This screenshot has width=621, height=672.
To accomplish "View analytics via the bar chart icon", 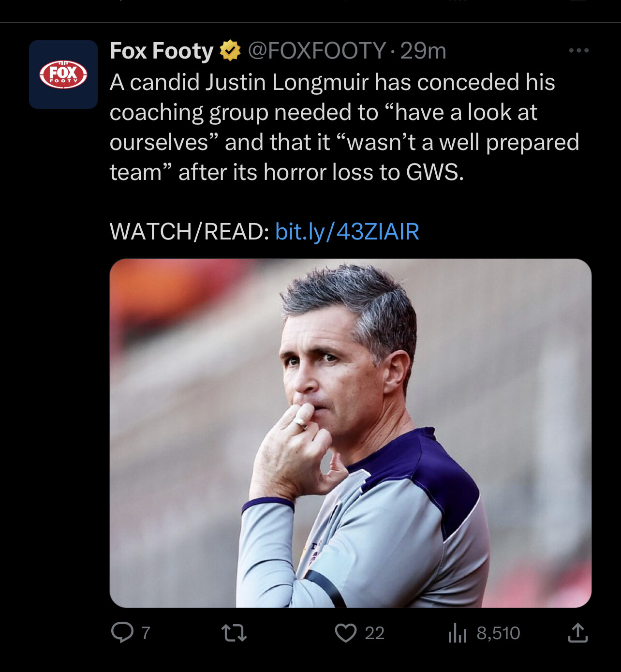I will pos(457,633).
